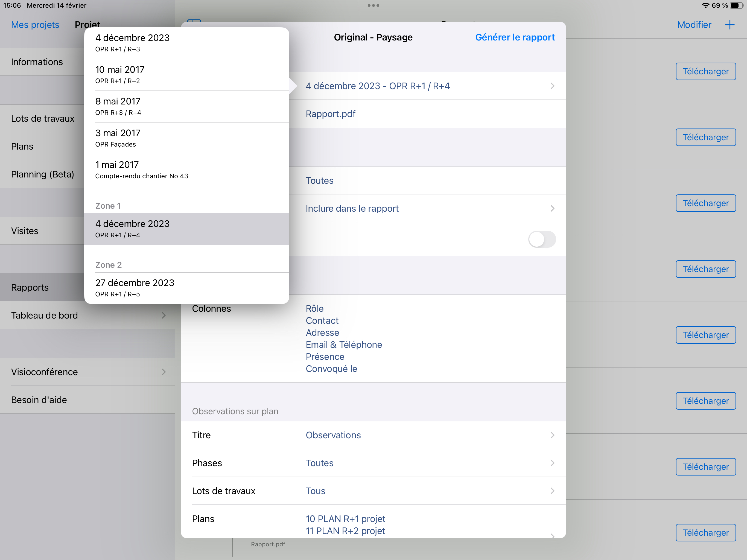Select 27 décembre 2023 OPR R+1 / R+5
747x560 pixels.
click(186, 288)
